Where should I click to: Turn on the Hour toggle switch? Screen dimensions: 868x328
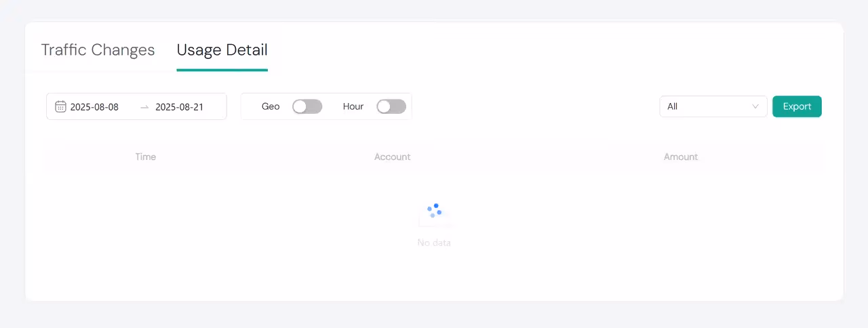click(x=391, y=106)
